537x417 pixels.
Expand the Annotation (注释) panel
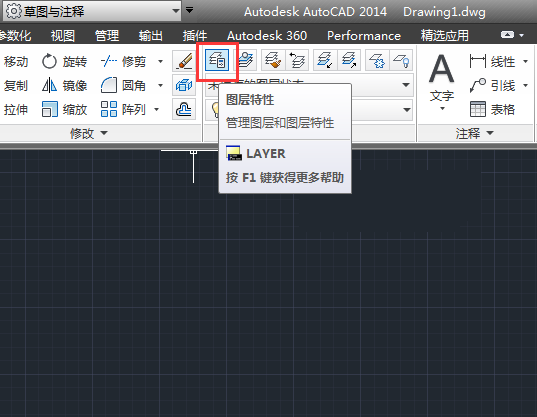(475, 133)
